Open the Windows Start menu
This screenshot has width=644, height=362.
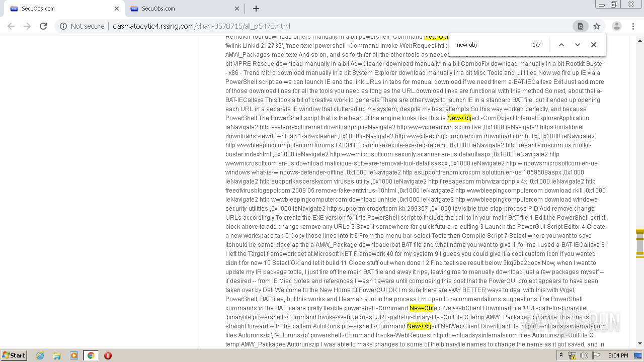[x=14, y=355]
